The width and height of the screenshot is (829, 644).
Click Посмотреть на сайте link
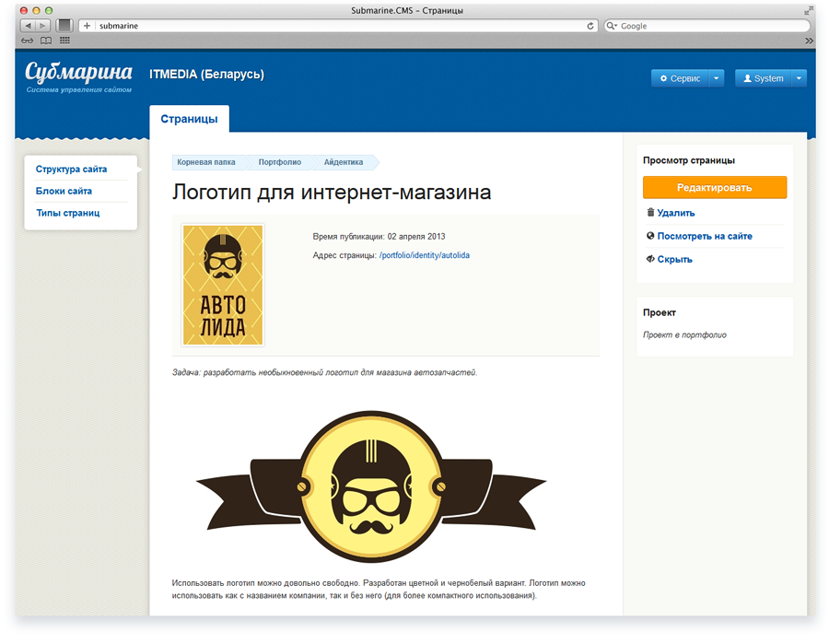pyautogui.click(x=705, y=237)
